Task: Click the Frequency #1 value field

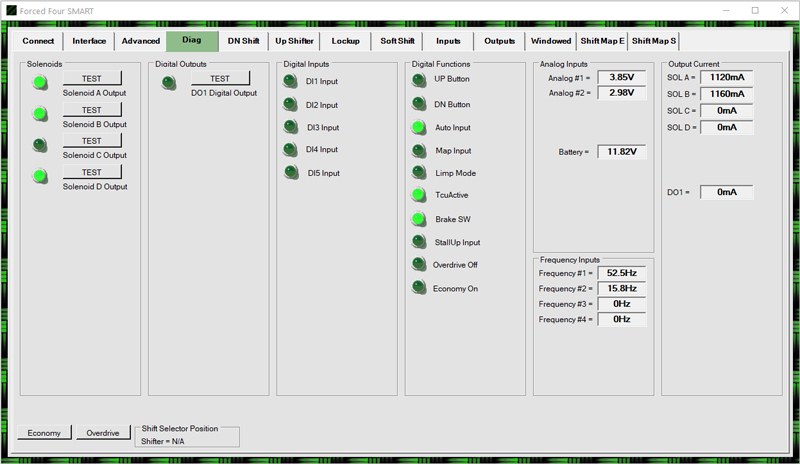Action: click(x=621, y=273)
